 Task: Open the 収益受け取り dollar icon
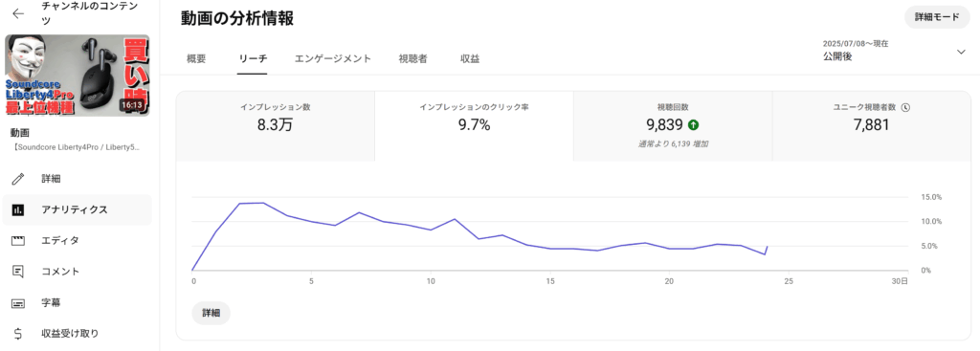(18, 334)
